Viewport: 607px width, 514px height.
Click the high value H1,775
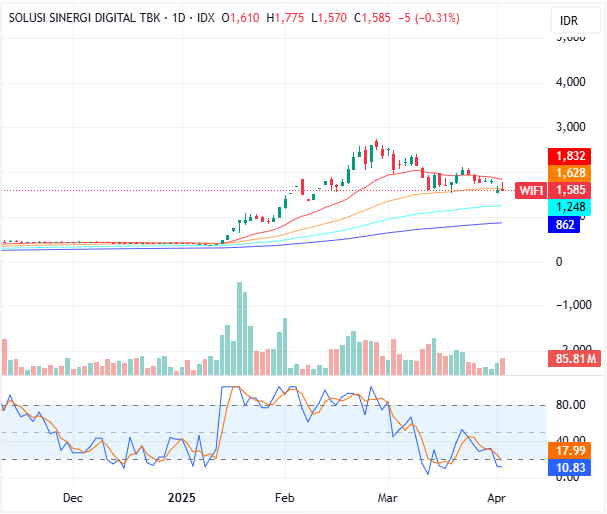point(285,18)
